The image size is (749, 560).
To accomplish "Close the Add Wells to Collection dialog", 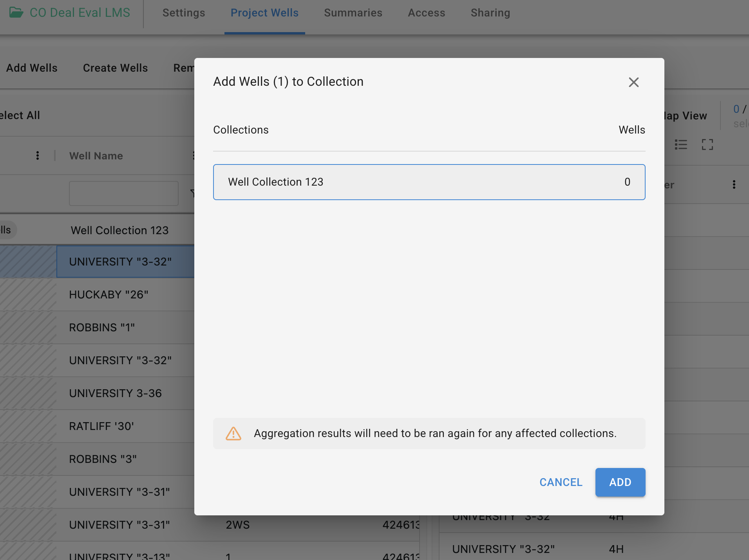I will (633, 82).
